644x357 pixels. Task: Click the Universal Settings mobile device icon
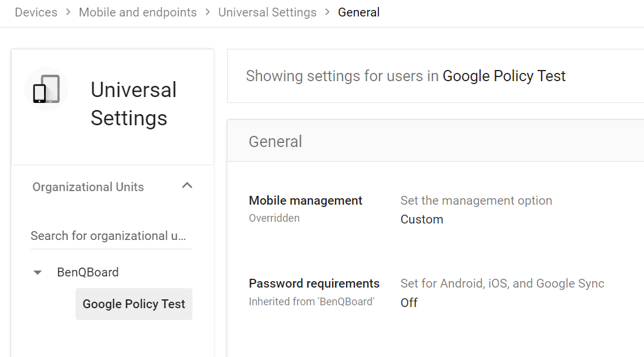point(46,89)
